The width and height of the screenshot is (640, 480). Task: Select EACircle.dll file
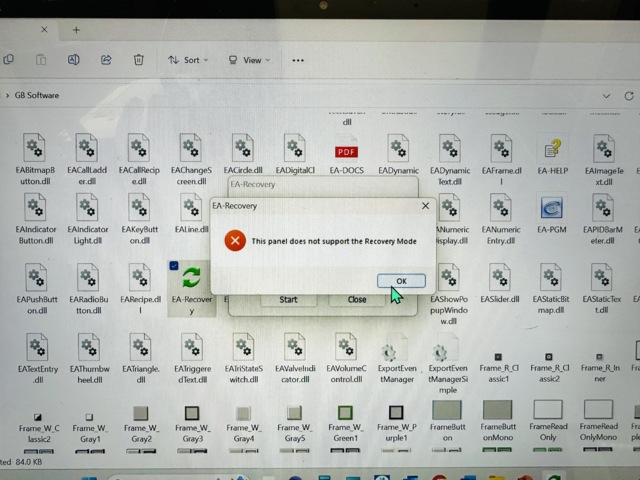[243, 154]
